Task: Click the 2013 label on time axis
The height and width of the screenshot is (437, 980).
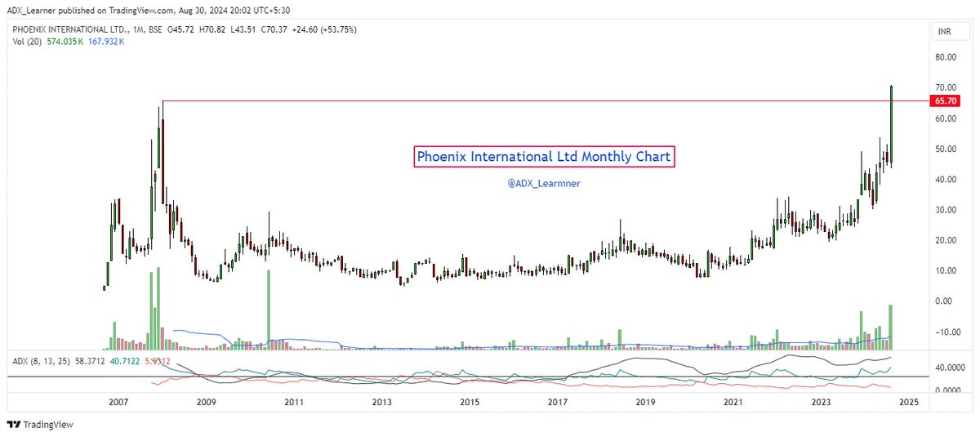Action: click(x=381, y=403)
